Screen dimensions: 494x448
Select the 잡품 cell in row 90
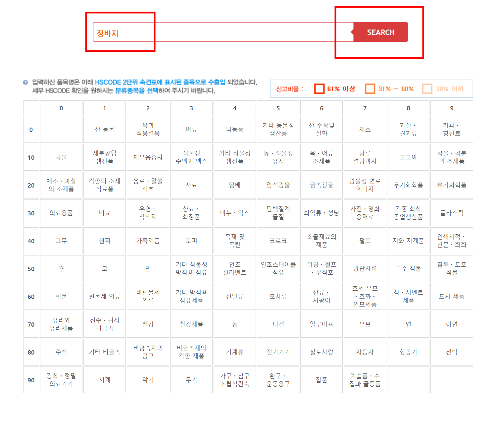(321, 380)
